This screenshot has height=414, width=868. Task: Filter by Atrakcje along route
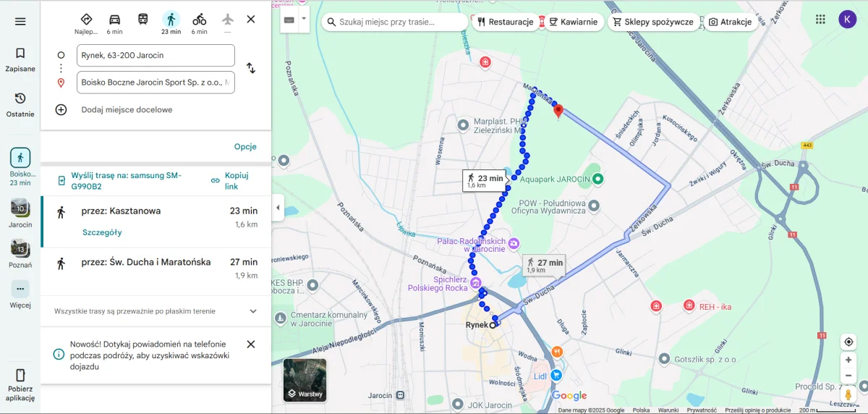(x=730, y=22)
